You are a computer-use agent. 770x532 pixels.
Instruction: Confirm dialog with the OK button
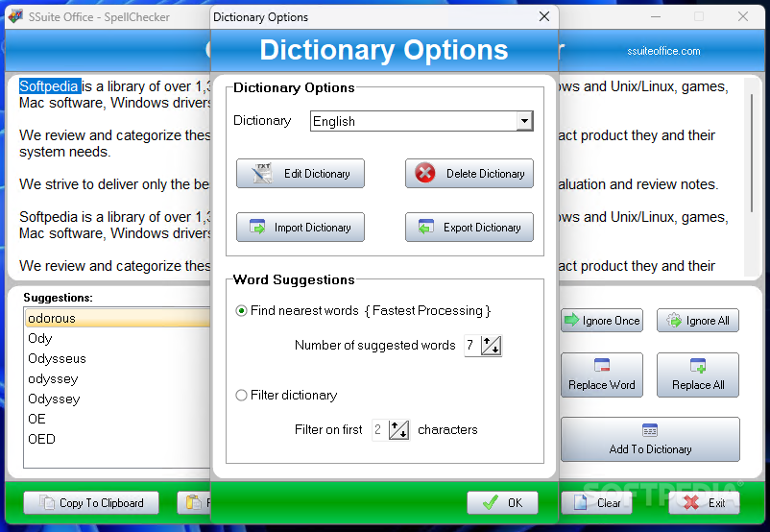(x=502, y=502)
